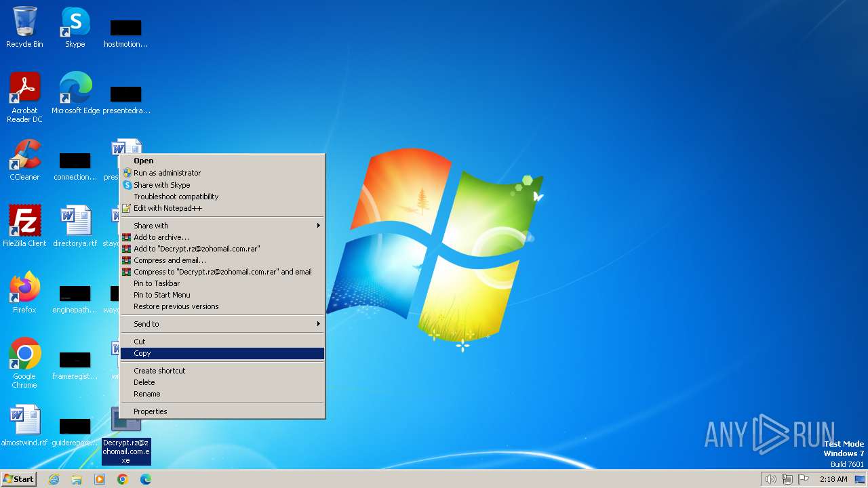Image resolution: width=868 pixels, height=488 pixels.
Task: Launch Firefox from the desktop
Action: [x=24, y=292]
